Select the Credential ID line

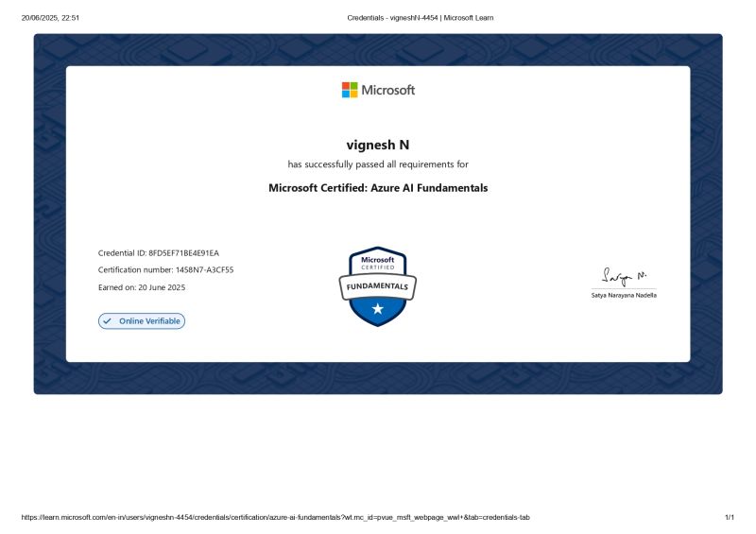159,253
